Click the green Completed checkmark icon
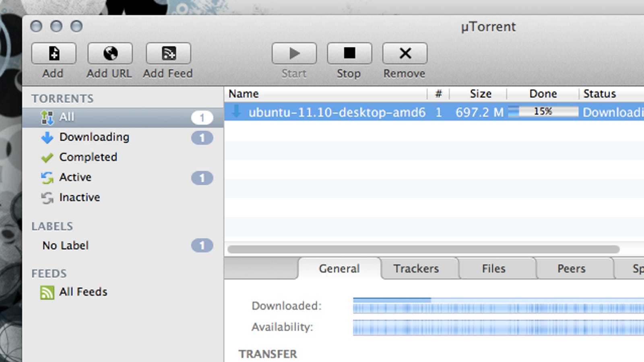The height and width of the screenshot is (362, 644). 47,158
